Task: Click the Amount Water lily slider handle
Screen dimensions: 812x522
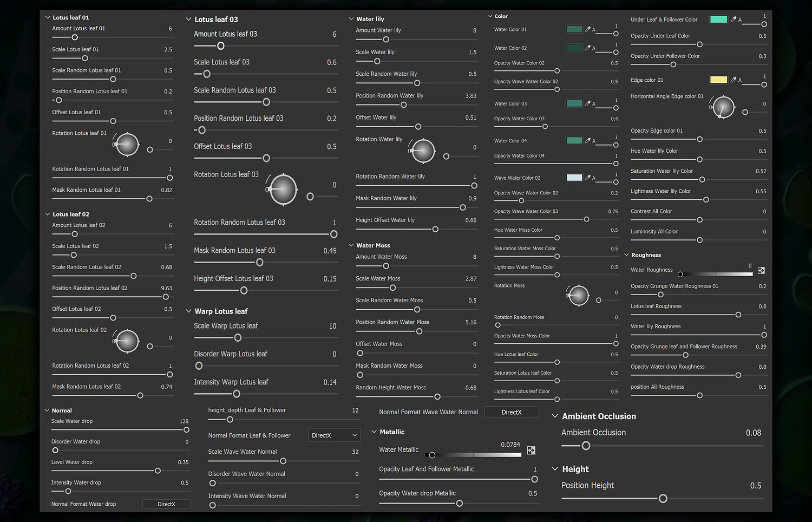Action: [386, 40]
